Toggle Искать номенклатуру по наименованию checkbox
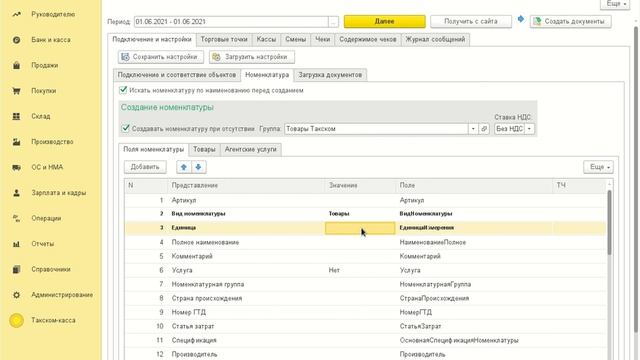The width and height of the screenshot is (640, 360). coord(123,90)
